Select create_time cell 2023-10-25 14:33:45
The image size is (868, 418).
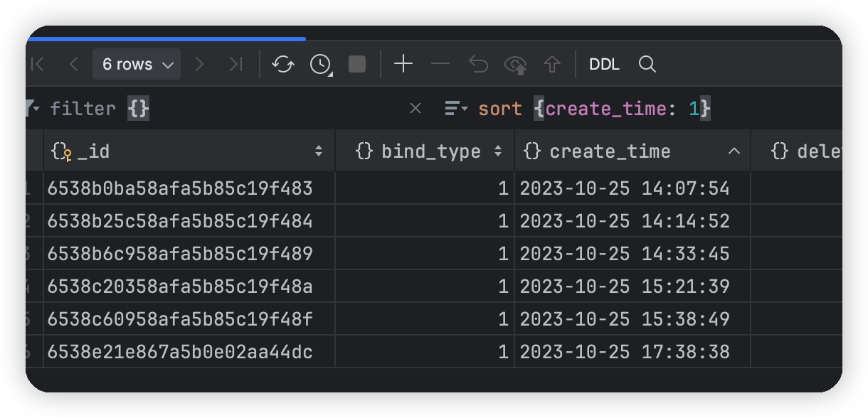(633, 254)
